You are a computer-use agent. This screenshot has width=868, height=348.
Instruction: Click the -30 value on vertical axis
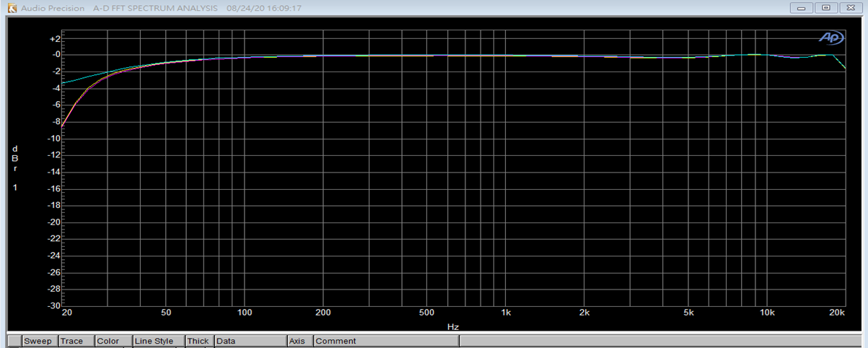[x=54, y=305]
